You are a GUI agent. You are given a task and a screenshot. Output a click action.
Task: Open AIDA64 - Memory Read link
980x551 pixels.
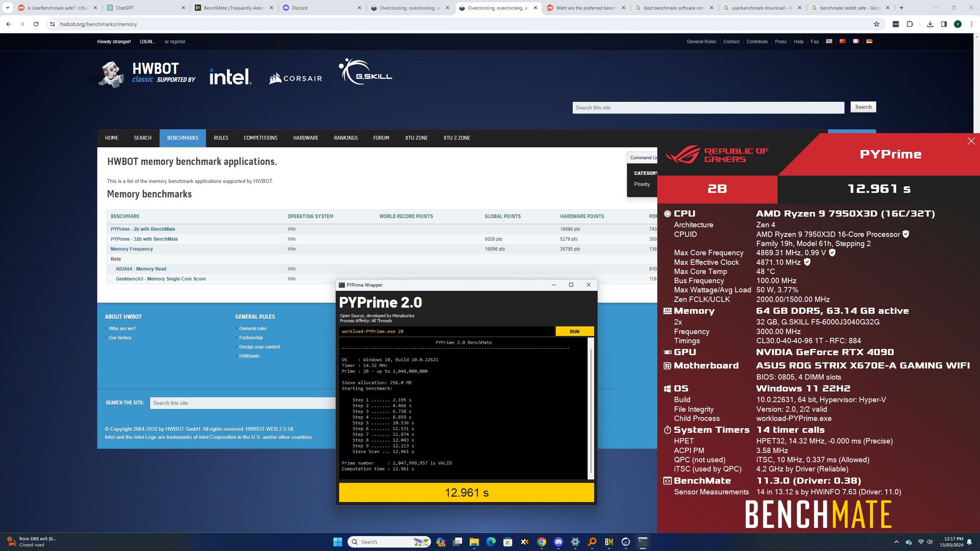141,269
